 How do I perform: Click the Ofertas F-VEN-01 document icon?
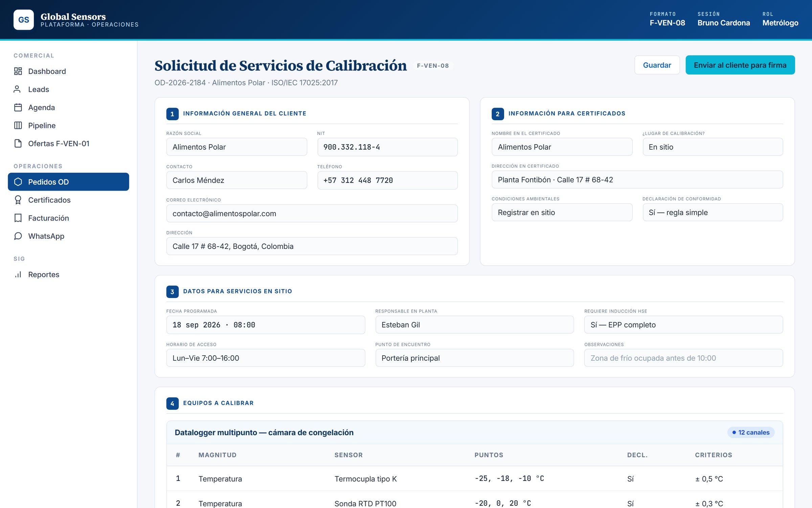point(18,143)
